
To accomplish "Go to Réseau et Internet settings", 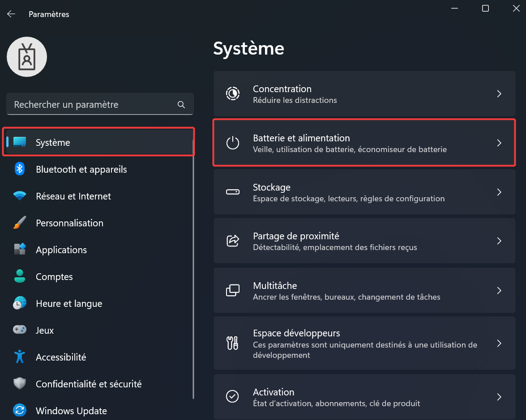I will (x=73, y=196).
